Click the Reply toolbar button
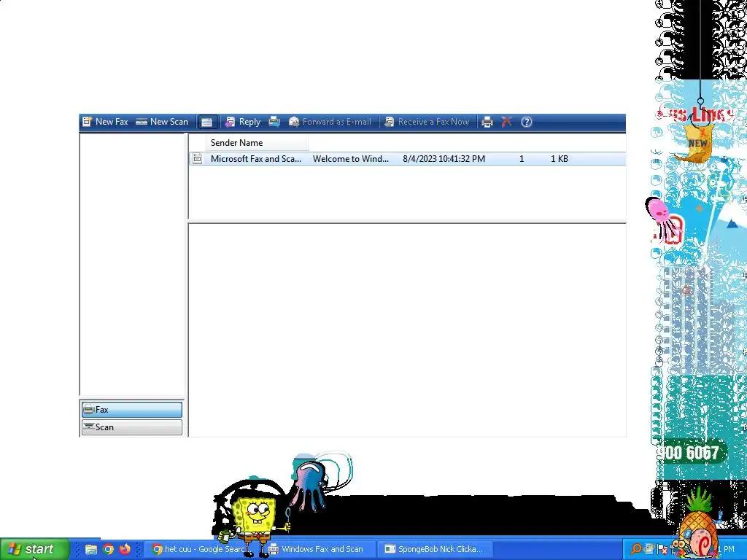Image resolution: width=747 pixels, height=560 pixels. pos(243,122)
